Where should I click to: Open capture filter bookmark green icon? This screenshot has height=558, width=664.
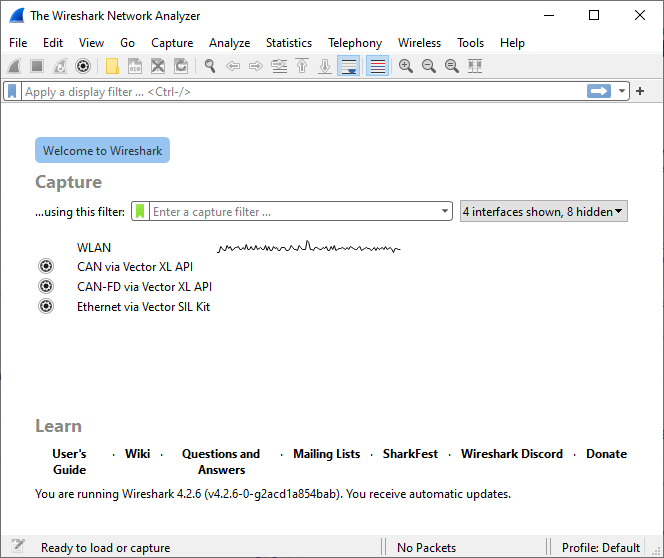pos(140,211)
